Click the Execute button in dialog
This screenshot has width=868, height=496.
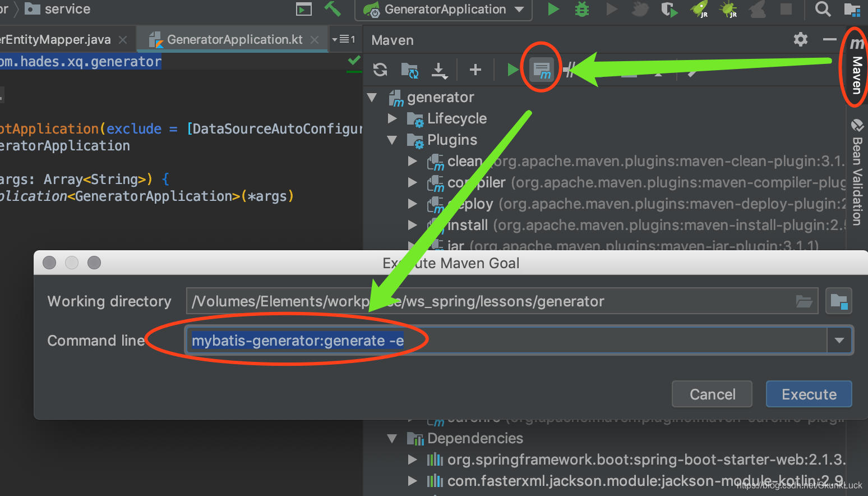point(809,394)
